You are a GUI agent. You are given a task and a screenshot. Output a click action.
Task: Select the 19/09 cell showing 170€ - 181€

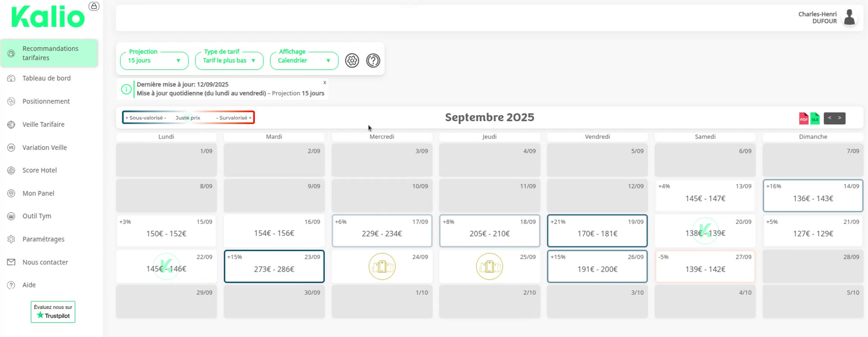click(597, 231)
